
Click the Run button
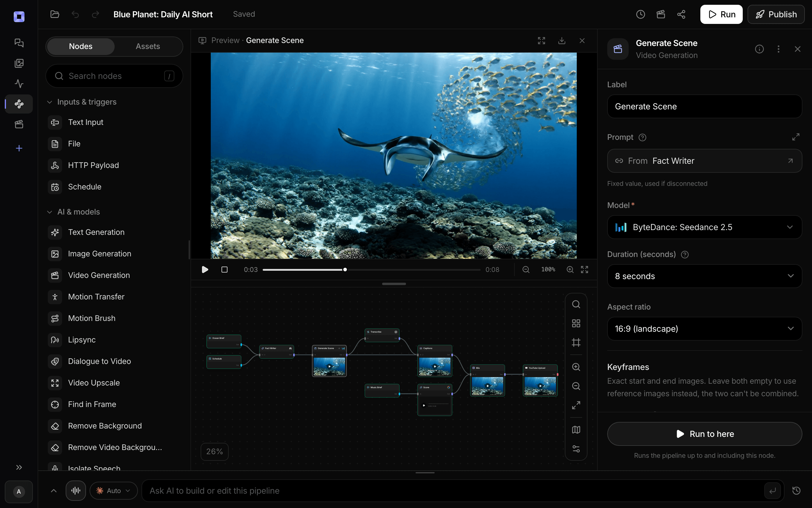click(x=722, y=14)
